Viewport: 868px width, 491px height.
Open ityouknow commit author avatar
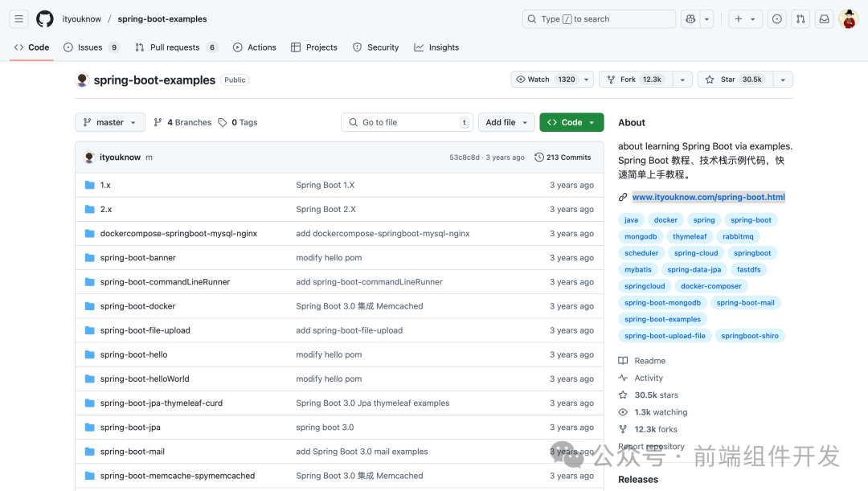(x=89, y=158)
